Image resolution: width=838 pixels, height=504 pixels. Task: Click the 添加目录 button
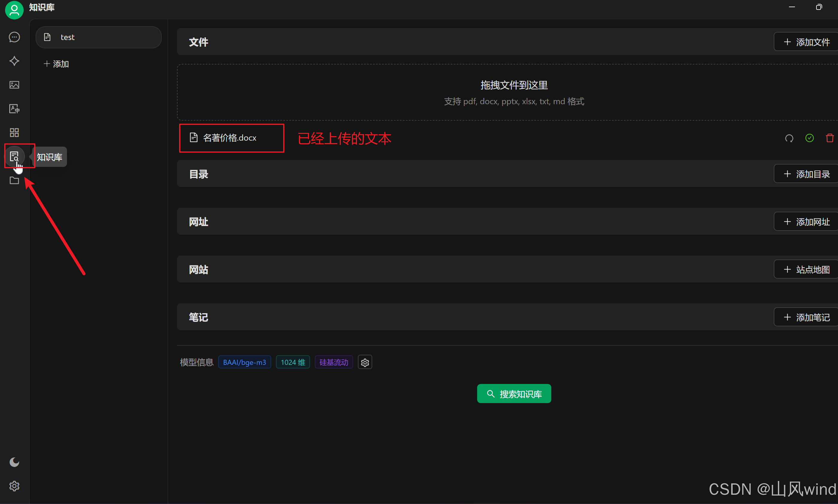point(806,174)
